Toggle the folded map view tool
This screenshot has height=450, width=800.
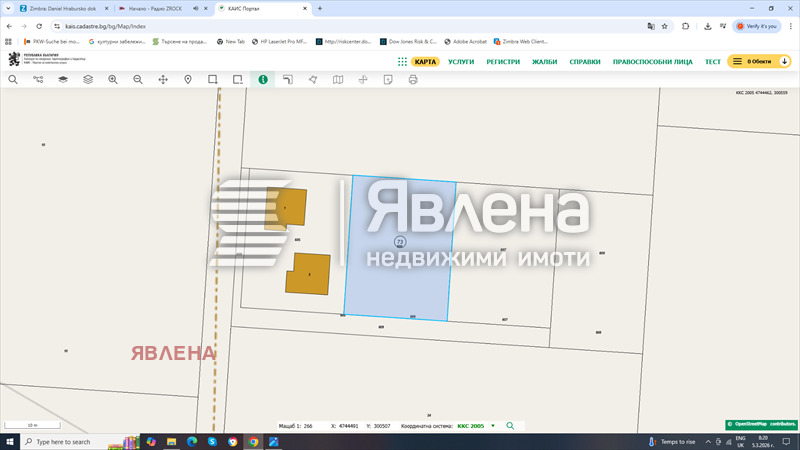click(x=338, y=79)
